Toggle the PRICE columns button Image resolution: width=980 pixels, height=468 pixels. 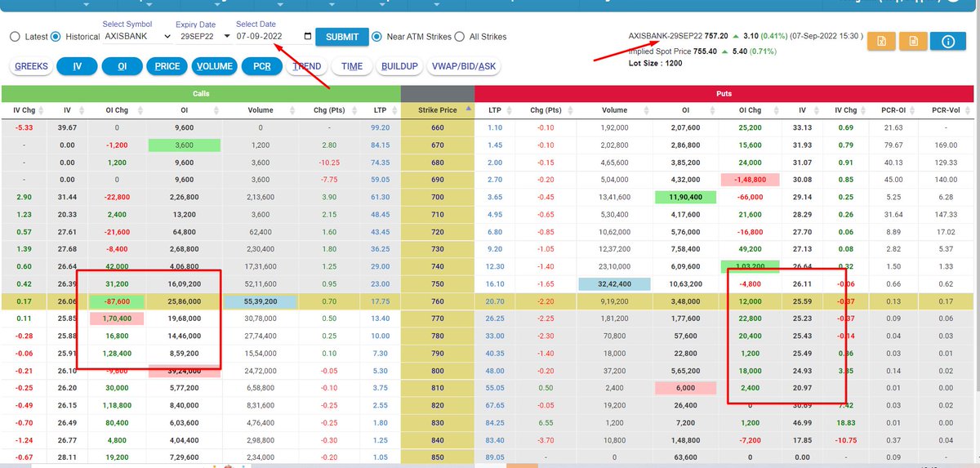pyautogui.click(x=167, y=66)
